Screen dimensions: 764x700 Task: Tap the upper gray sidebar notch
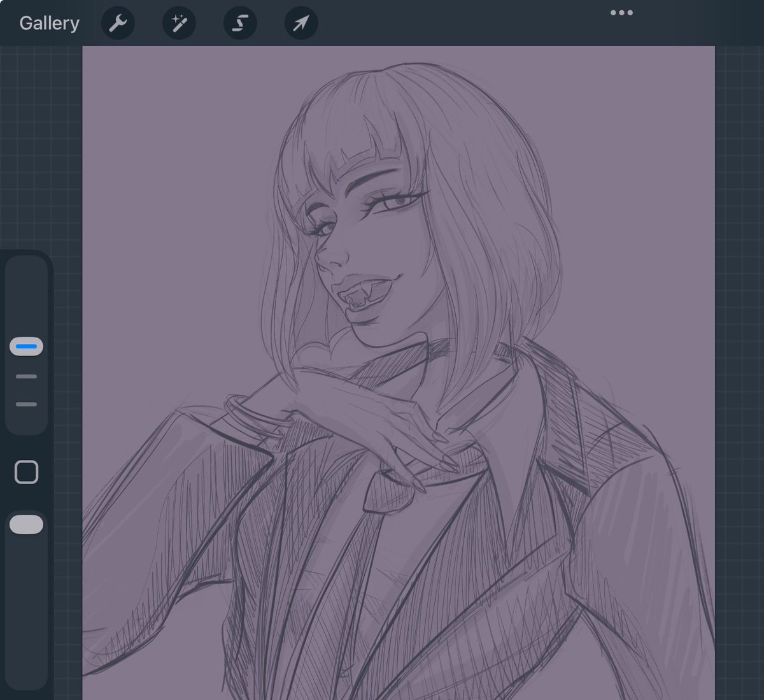click(26, 376)
